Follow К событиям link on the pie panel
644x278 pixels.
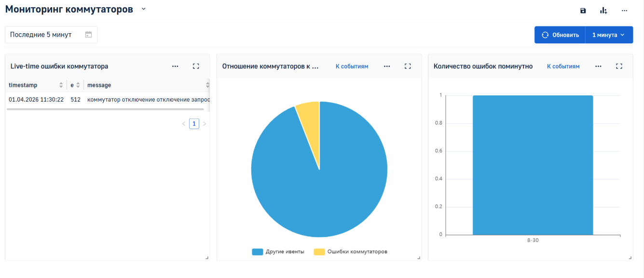pyautogui.click(x=352, y=66)
